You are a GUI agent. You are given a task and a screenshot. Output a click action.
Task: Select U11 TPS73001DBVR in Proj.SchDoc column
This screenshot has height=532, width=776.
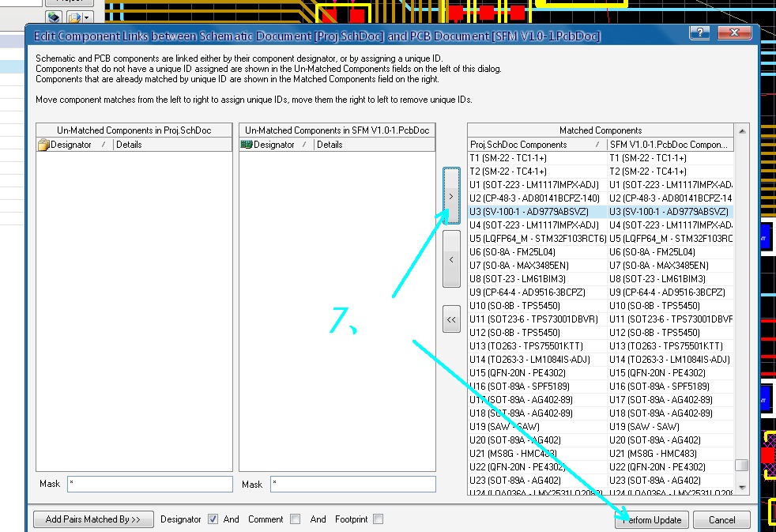537,319
